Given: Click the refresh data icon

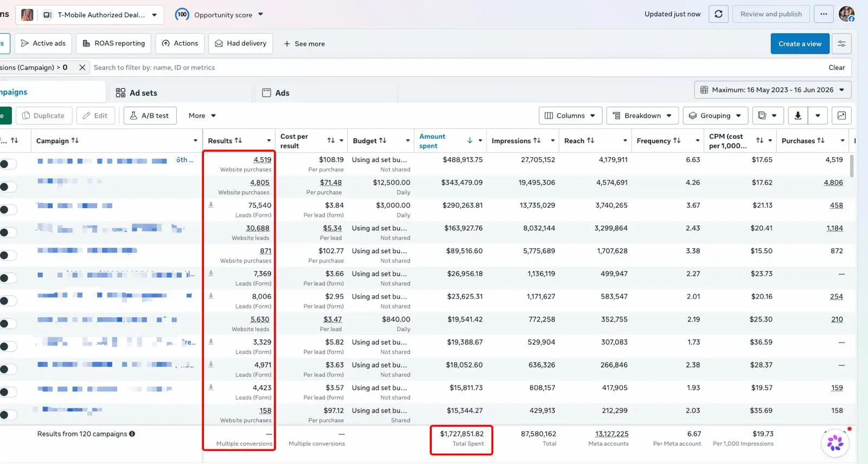Looking at the screenshot, I should [718, 14].
